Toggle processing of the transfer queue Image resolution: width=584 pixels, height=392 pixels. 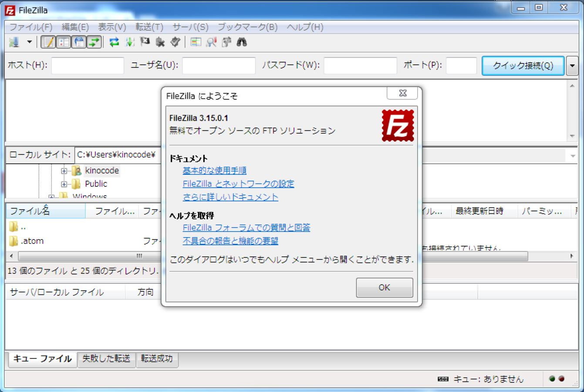coord(130,42)
